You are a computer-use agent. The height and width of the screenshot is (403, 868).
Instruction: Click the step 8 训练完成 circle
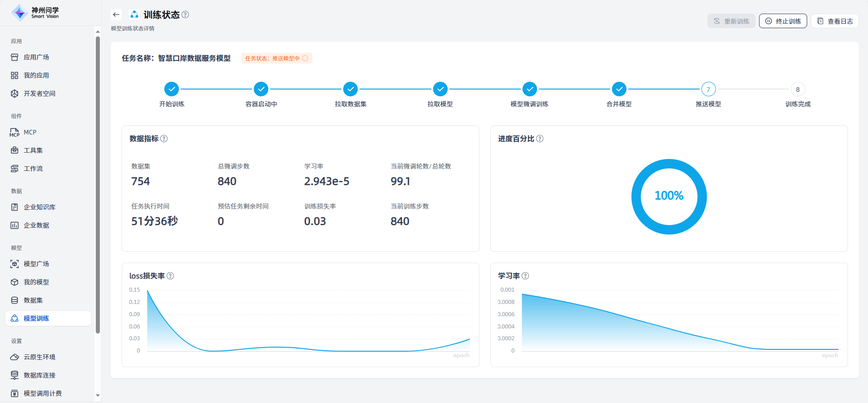(798, 90)
